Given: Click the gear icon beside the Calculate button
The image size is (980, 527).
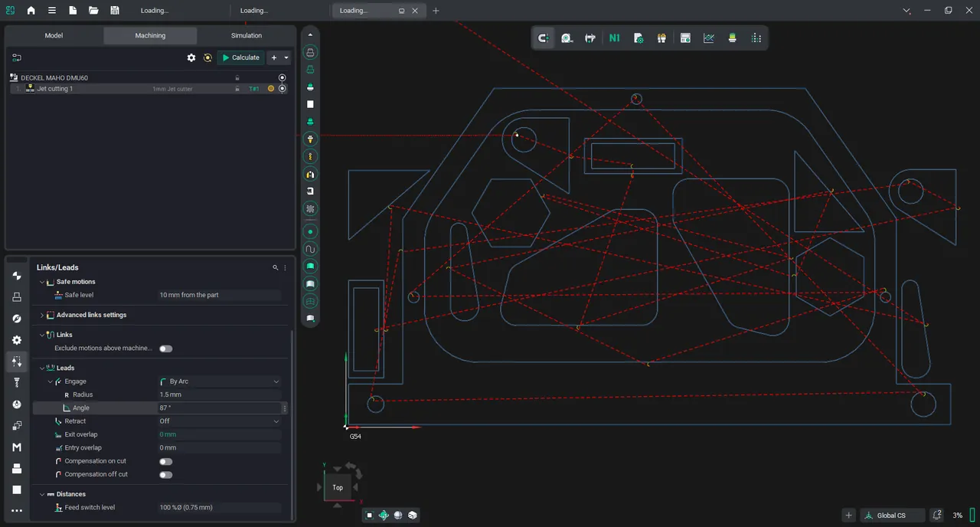Looking at the screenshot, I should 191,57.
